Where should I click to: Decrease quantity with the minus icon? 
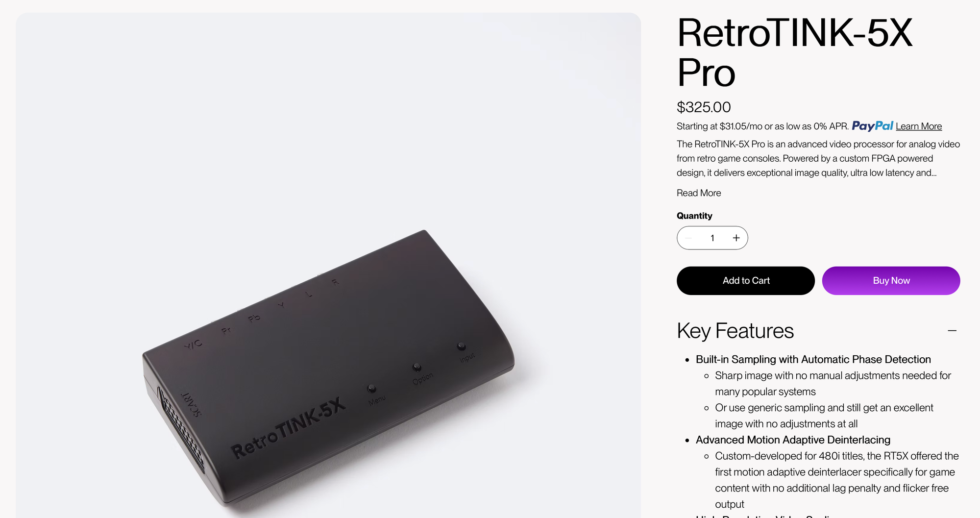pyautogui.click(x=688, y=238)
